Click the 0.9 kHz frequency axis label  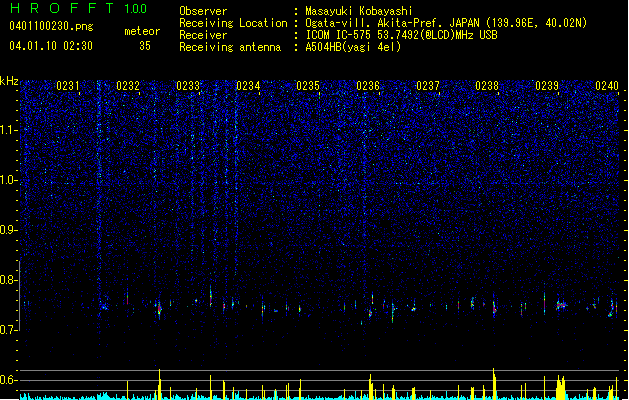coord(8,230)
